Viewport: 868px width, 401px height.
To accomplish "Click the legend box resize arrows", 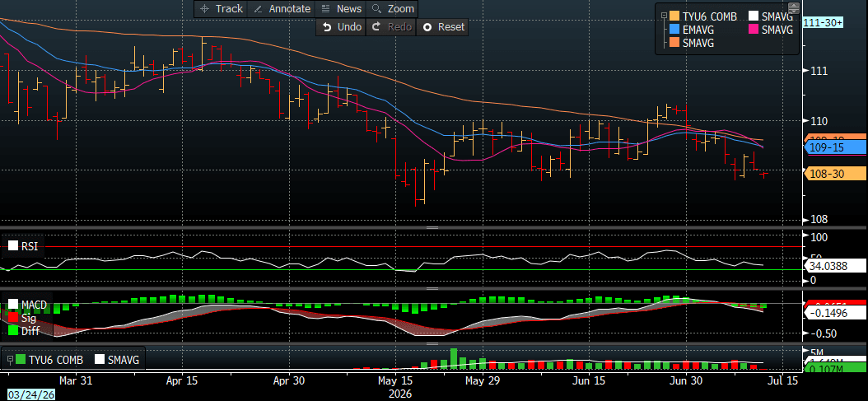I will pyautogui.click(x=793, y=8).
